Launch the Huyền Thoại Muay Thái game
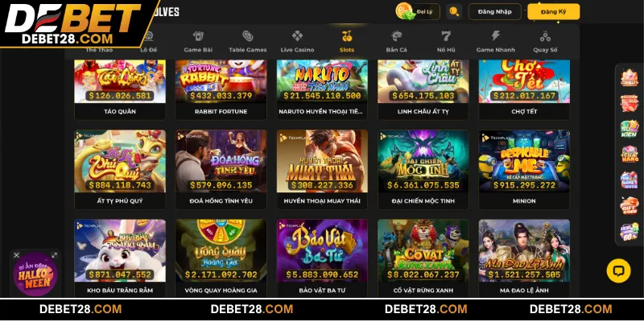This screenshot has height=322, width=644. click(322, 161)
